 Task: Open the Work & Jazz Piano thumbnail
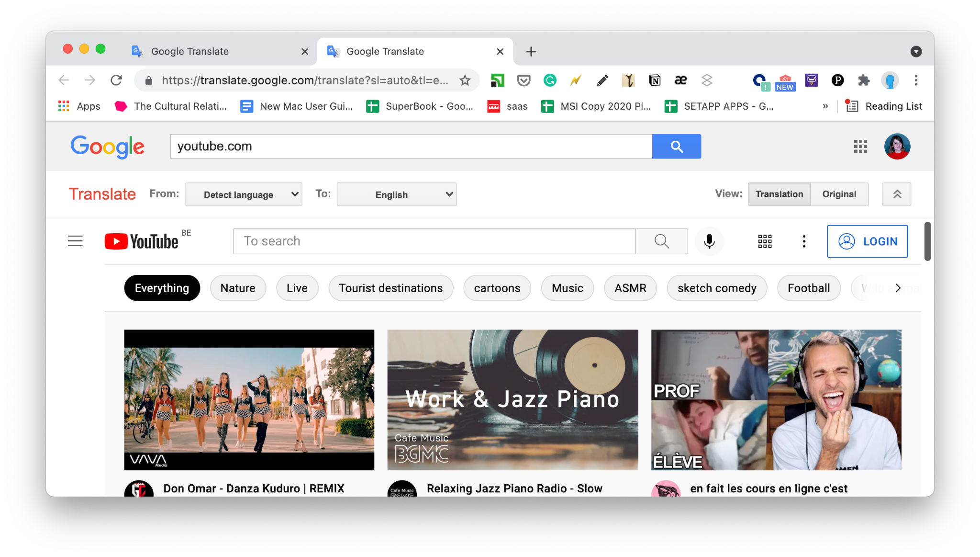coord(512,399)
